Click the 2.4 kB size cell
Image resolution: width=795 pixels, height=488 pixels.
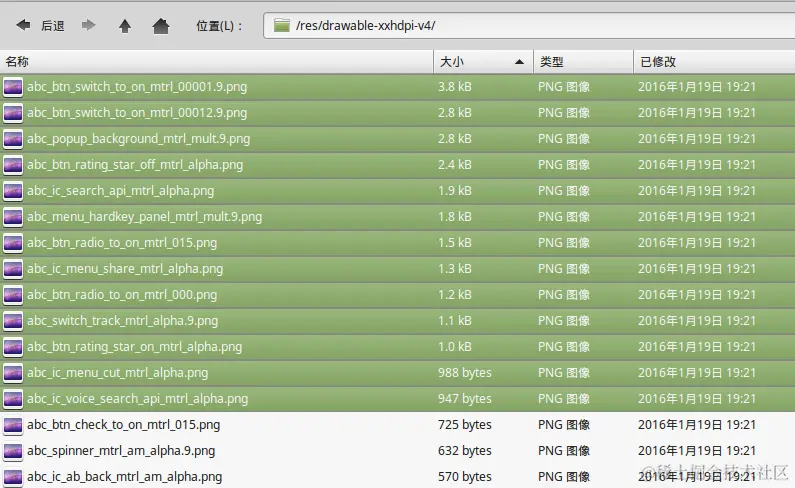(455, 165)
